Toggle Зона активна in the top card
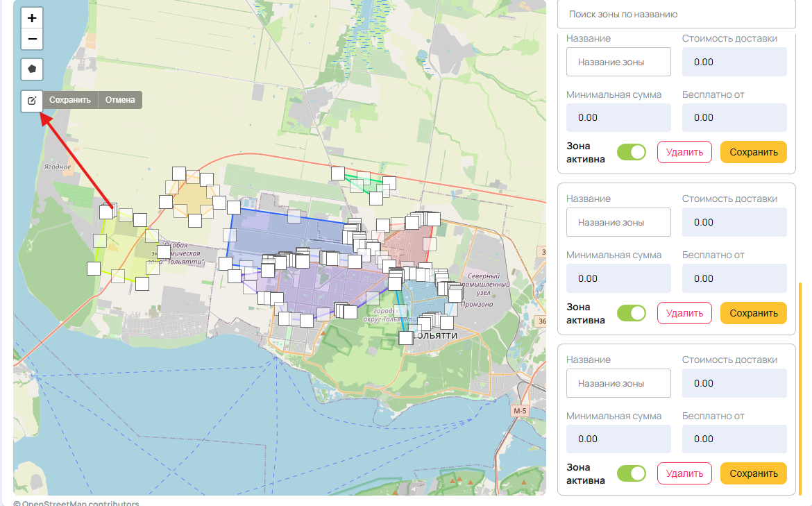 click(632, 152)
